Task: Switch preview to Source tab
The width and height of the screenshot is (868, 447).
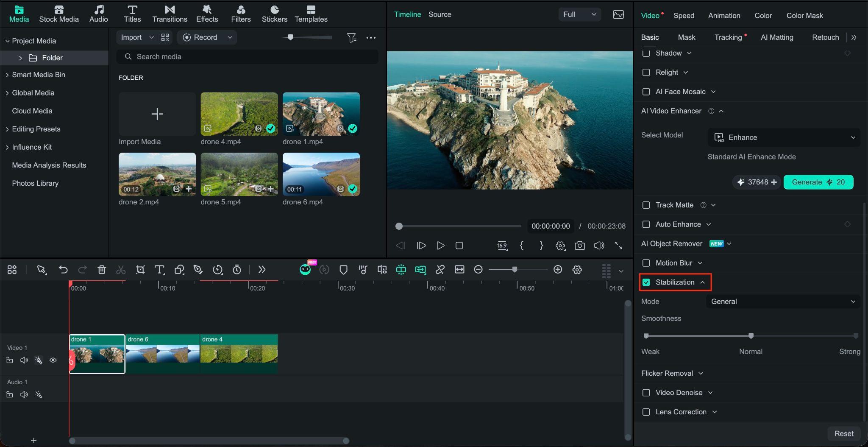Action: (440, 14)
